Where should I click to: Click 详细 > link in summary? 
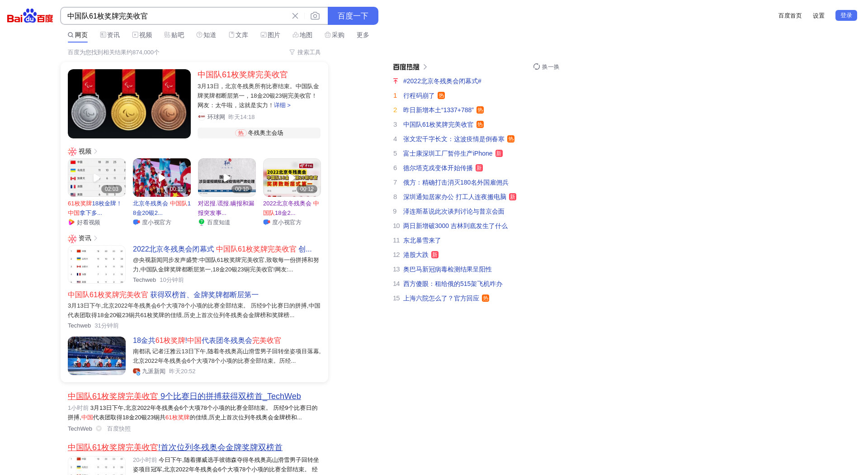pos(282,105)
